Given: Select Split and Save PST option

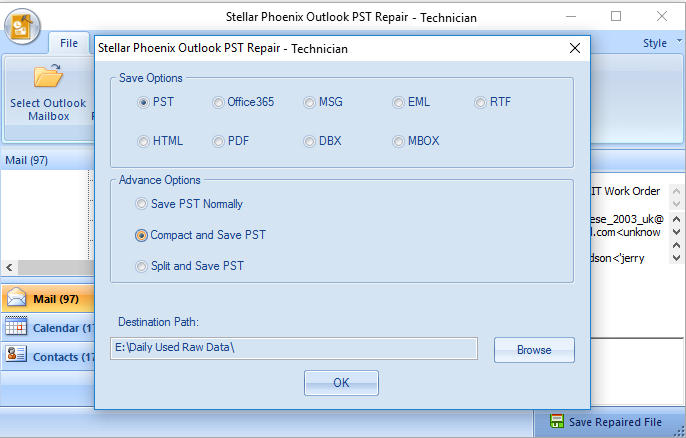Looking at the screenshot, I should (189, 266).
